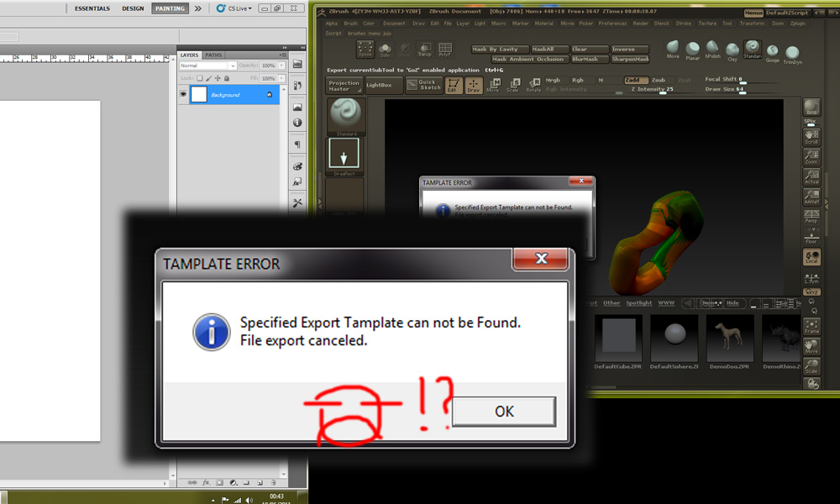This screenshot has width=840, height=504.
Task: Click the Actual size icon
Action: click(x=811, y=176)
